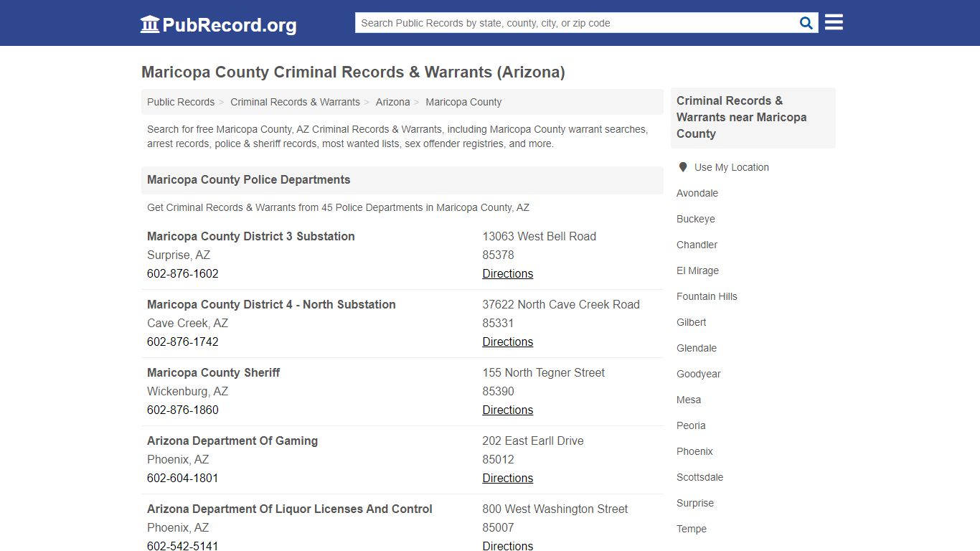This screenshot has height=551, width=980.
Task: Open Criminal Records & Warrants breadcrumb
Action: (295, 102)
